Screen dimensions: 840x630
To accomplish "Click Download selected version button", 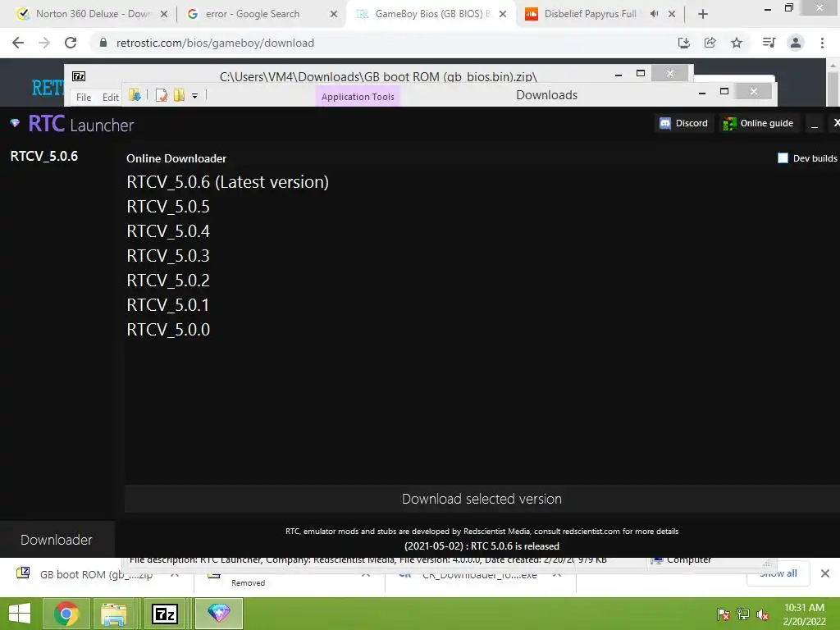I will coord(482,499).
